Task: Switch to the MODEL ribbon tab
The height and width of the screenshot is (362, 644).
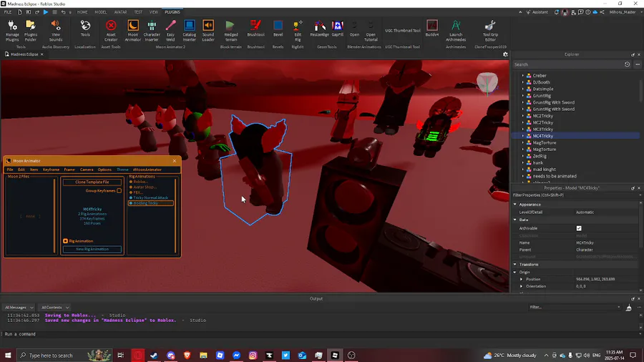Action: [x=101, y=12]
